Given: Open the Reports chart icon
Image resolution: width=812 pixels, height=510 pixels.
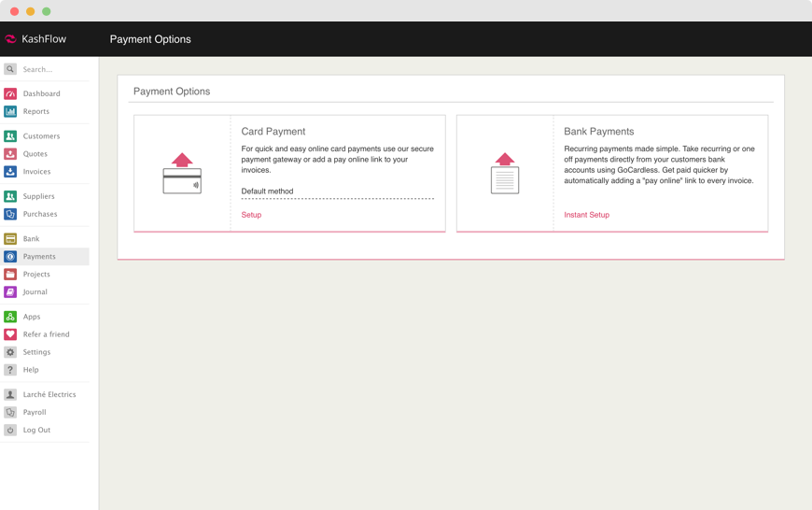Looking at the screenshot, I should (x=10, y=111).
